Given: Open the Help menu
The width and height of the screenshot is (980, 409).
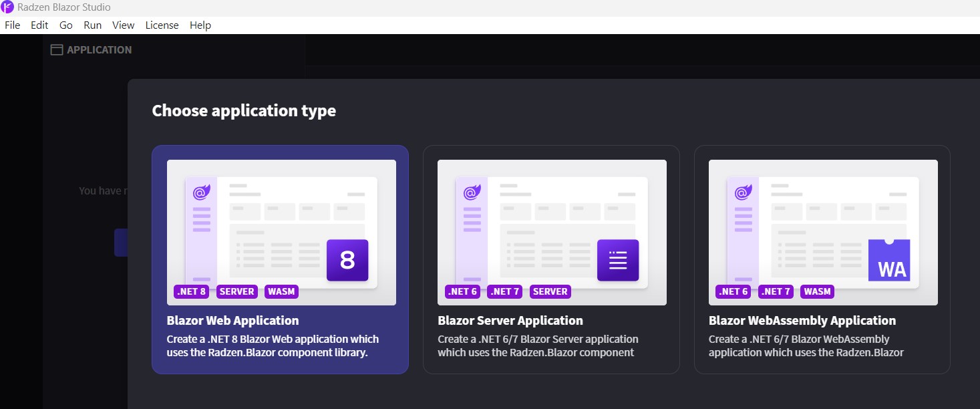Looking at the screenshot, I should (x=200, y=25).
